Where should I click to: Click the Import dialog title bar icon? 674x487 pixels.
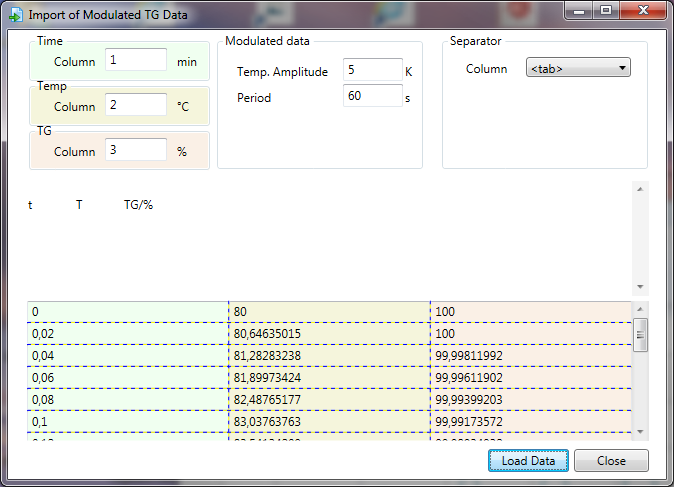(15, 15)
